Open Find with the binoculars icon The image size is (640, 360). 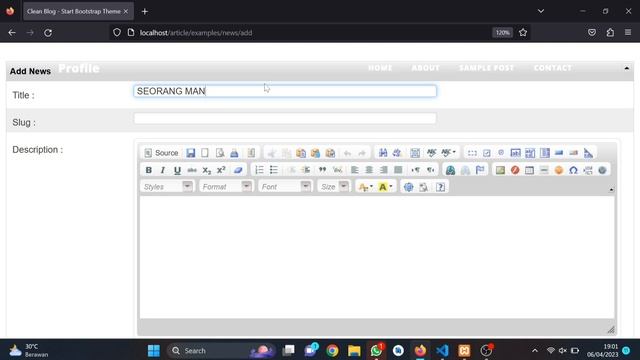coord(383,153)
